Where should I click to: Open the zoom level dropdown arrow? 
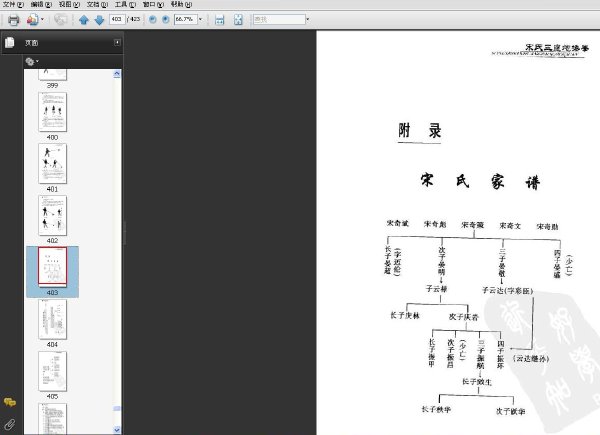pyautogui.click(x=200, y=19)
